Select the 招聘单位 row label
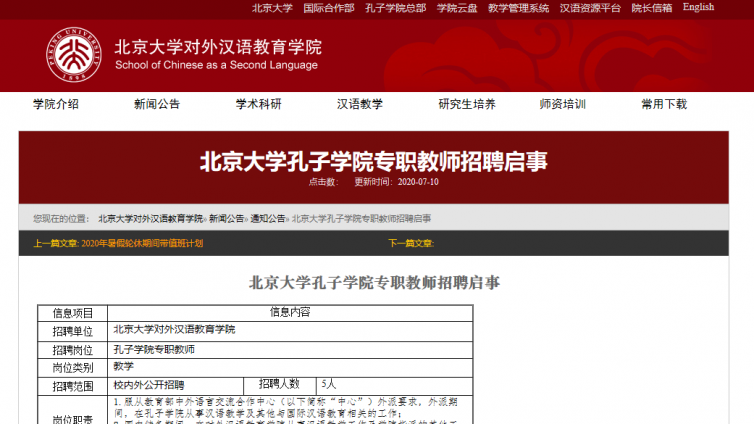The height and width of the screenshot is (424, 754). pyautogui.click(x=73, y=331)
